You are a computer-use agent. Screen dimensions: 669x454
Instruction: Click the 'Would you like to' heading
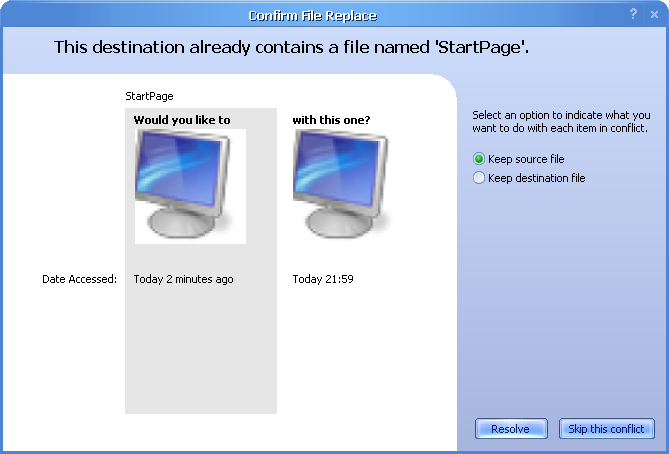tap(182, 120)
